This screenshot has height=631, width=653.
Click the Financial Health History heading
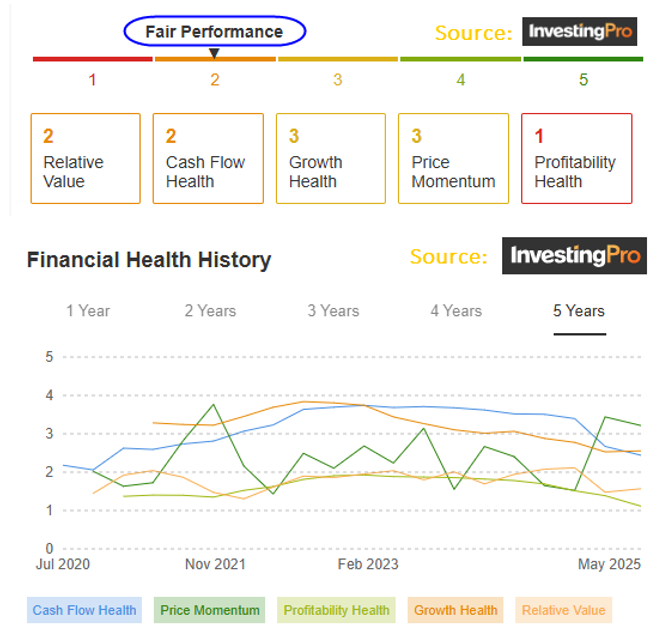149,259
